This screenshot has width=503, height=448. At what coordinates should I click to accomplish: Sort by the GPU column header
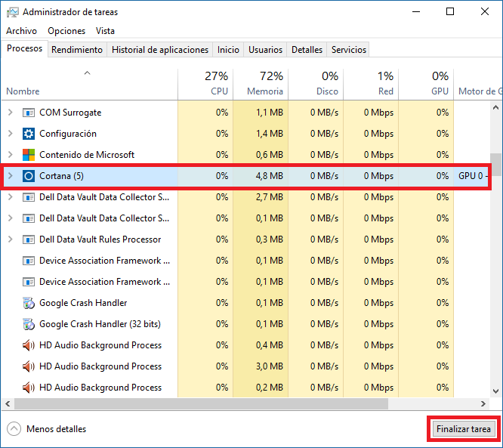(426, 84)
